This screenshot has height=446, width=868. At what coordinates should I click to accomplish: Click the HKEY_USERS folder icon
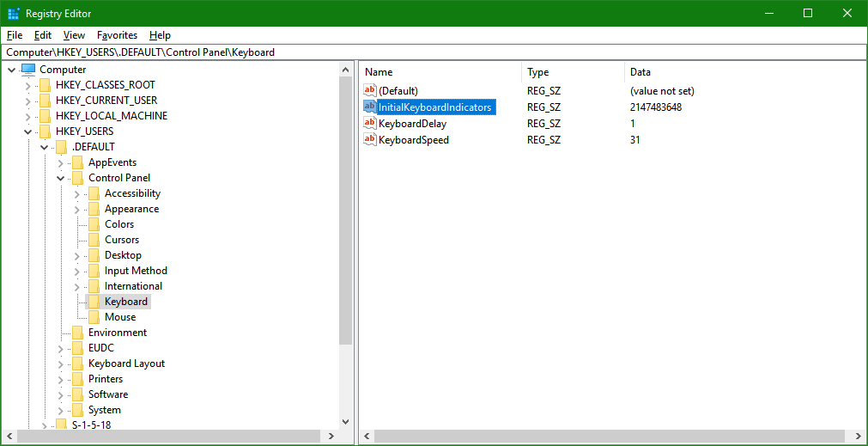pos(46,131)
